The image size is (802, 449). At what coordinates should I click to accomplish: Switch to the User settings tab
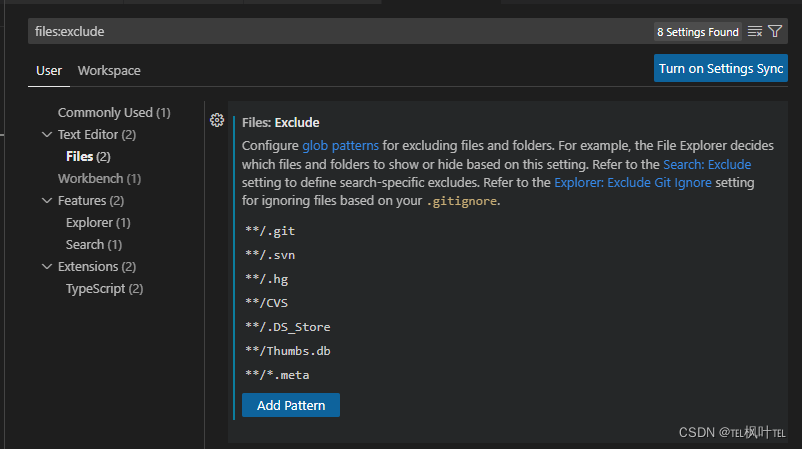coord(49,70)
